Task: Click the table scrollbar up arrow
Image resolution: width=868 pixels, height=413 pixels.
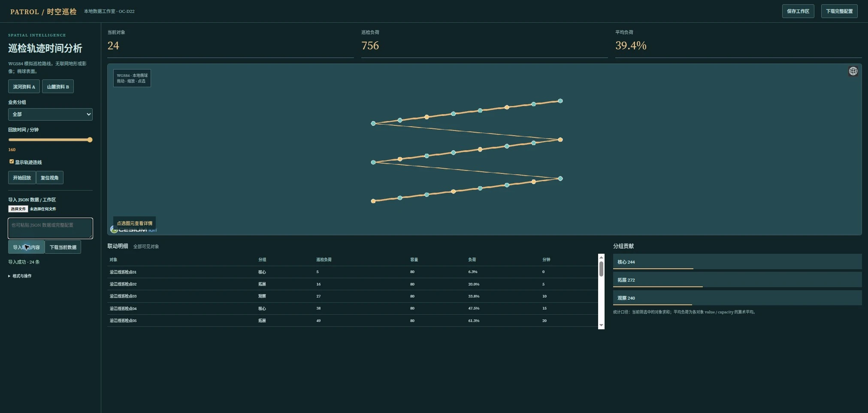Action: pos(601,257)
